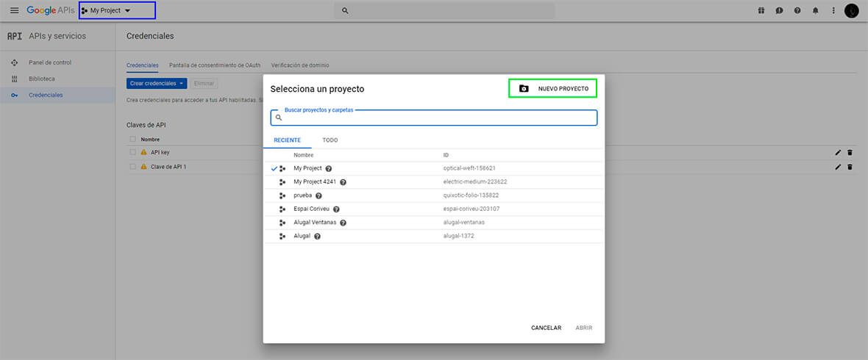Click the API icon beside APIs y servicios
Viewport: 868px width, 360px height.
click(15, 36)
